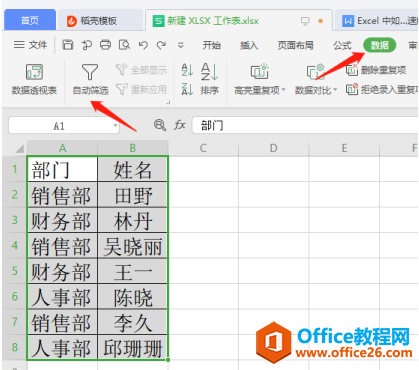Select cell A3 containing 财务部

(62, 220)
